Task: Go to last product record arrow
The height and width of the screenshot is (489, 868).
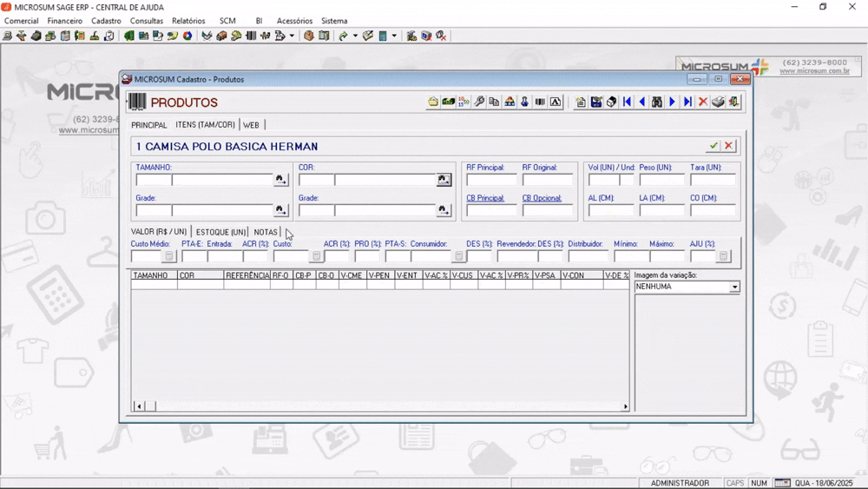Action: tap(687, 102)
